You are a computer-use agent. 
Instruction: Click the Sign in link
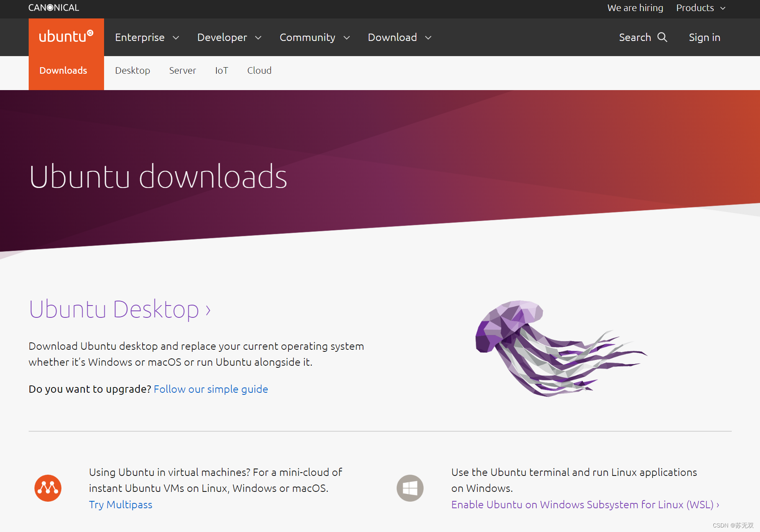click(x=705, y=37)
